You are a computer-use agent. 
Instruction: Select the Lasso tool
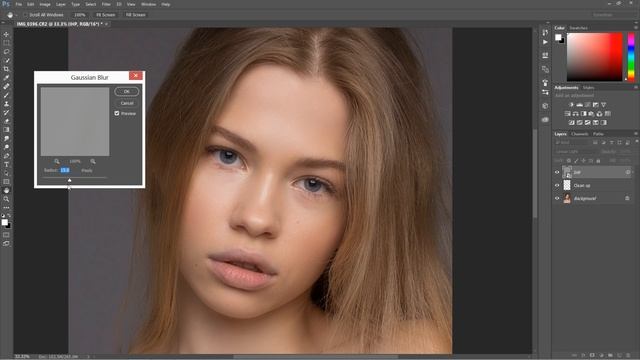(6, 51)
